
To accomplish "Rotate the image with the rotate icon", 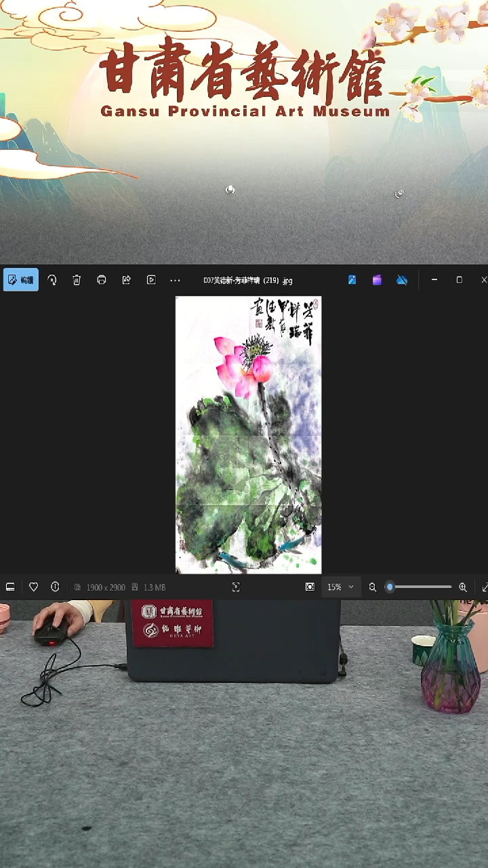I will 52,280.
